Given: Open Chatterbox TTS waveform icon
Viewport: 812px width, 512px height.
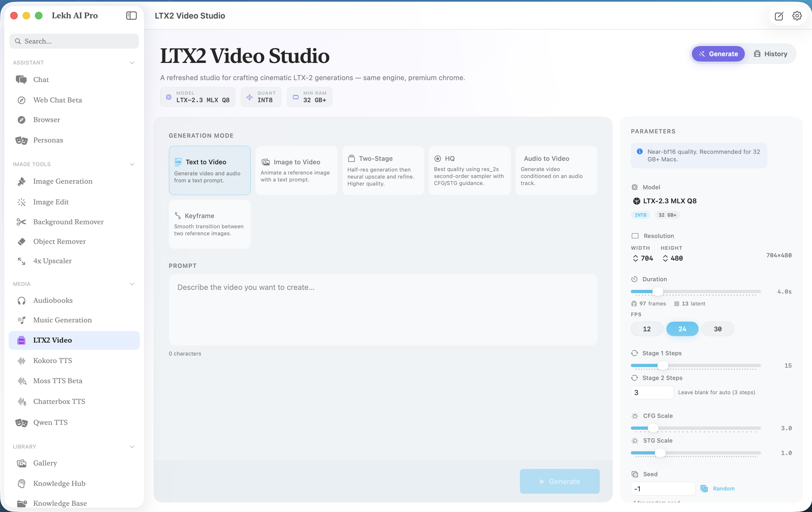Looking at the screenshot, I should tap(22, 402).
